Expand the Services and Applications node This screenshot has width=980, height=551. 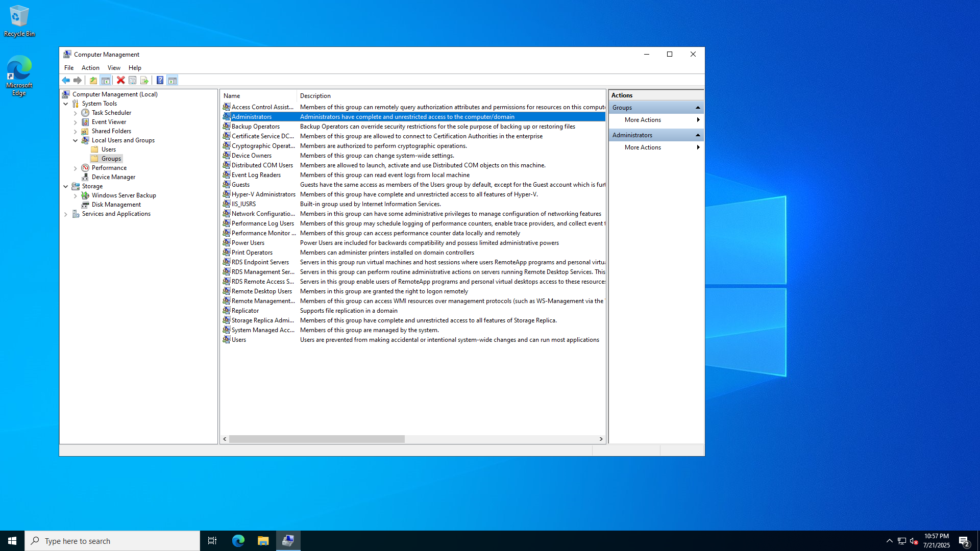[x=66, y=214]
